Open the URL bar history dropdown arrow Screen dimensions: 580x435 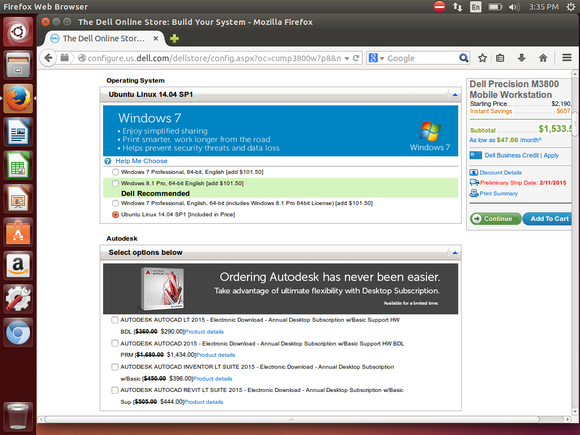(347, 58)
